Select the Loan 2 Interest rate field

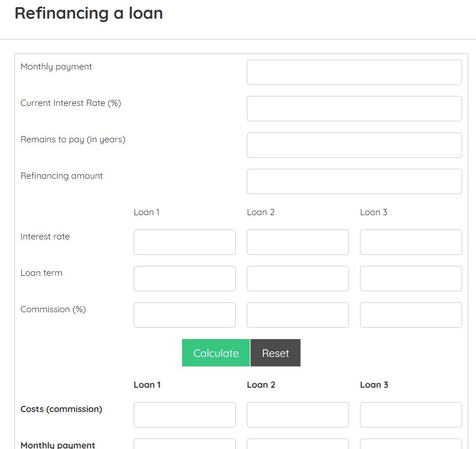click(298, 242)
